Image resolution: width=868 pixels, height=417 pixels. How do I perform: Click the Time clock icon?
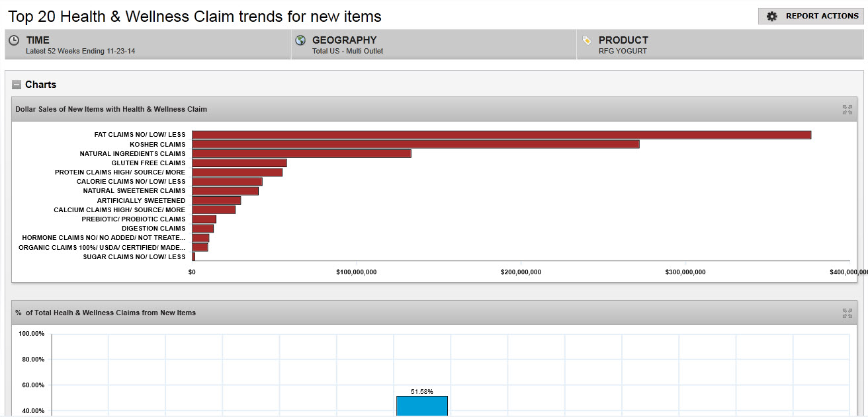tap(14, 41)
